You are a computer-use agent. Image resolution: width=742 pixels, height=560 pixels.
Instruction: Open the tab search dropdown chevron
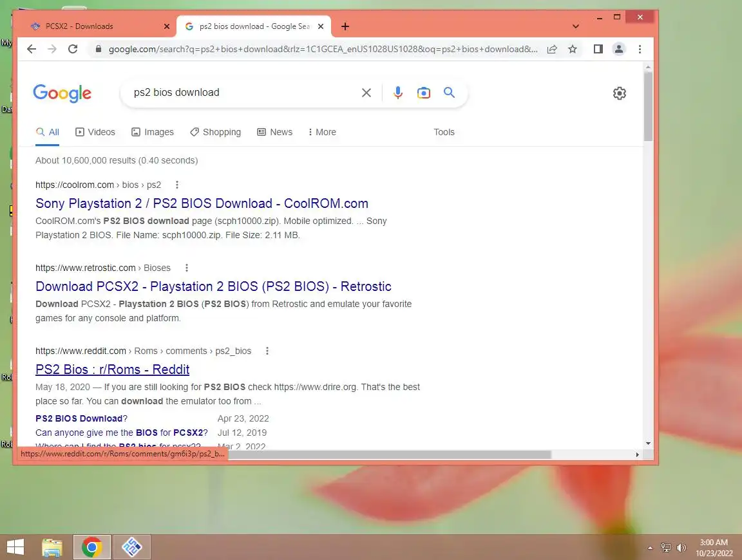(575, 26)
